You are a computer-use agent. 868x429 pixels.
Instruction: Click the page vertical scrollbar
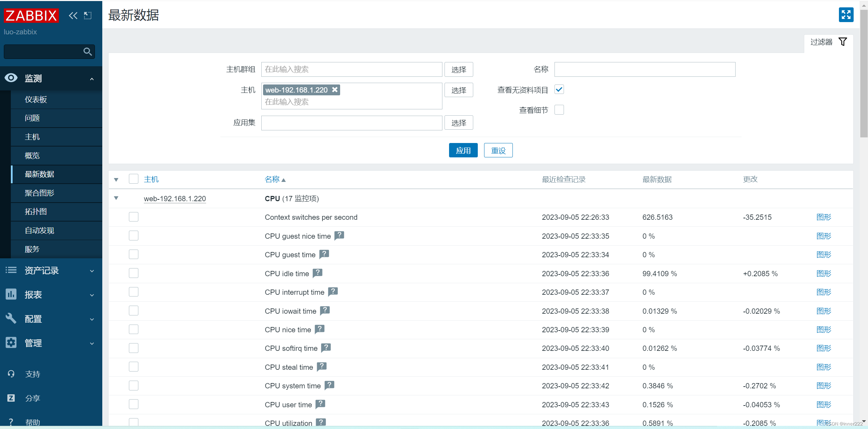tap(864, 74)
